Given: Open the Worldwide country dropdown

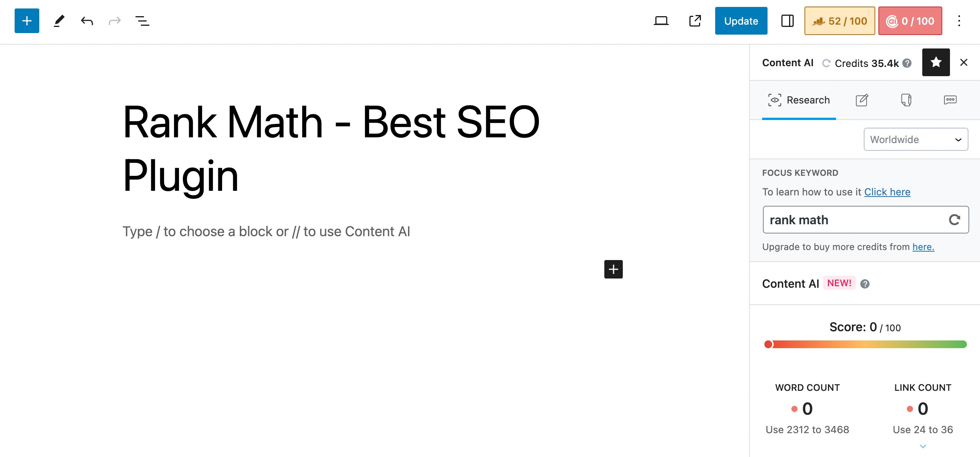Looking at the screenshot, I should (916, 139).
